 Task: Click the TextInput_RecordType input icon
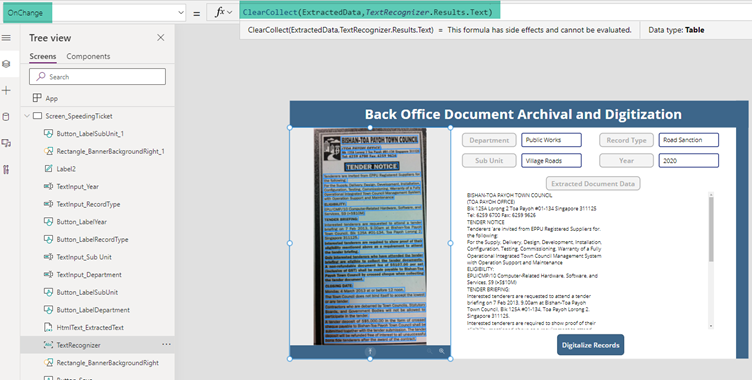point(48,204)
